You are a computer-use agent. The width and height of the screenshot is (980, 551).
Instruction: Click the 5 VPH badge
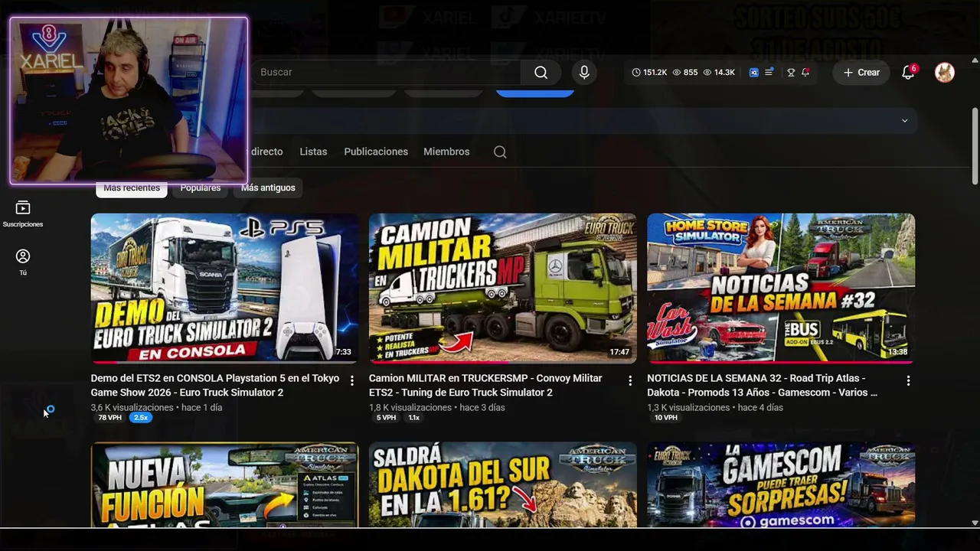click(386, 418)
